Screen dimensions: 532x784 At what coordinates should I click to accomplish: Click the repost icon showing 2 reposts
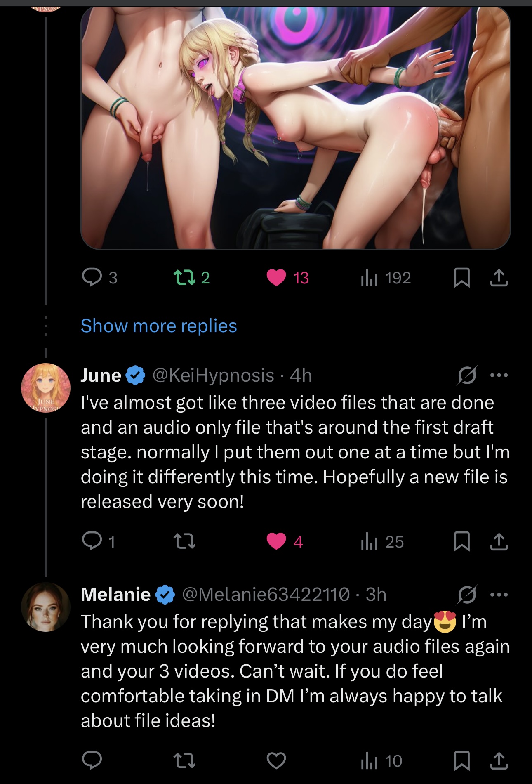(x=184, y=278)
